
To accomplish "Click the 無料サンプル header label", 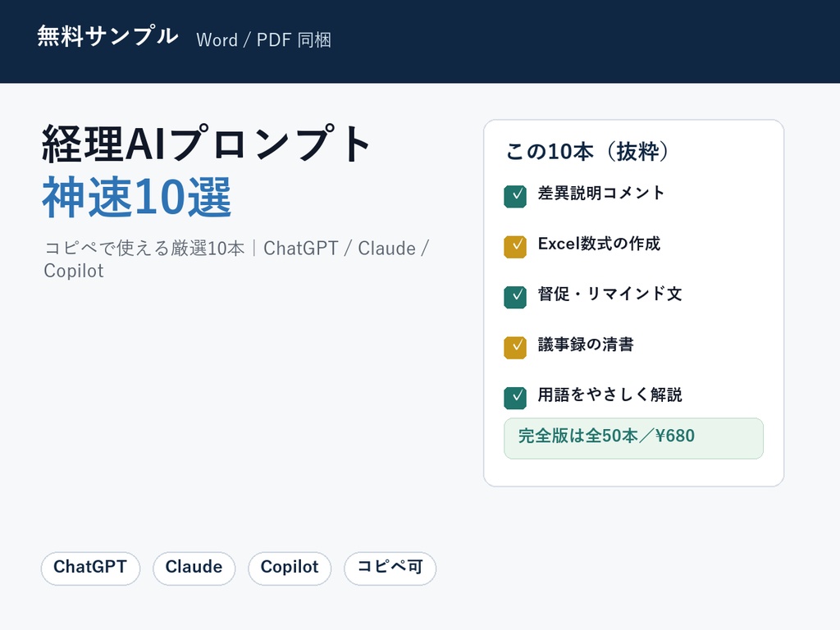I will 107,37.
